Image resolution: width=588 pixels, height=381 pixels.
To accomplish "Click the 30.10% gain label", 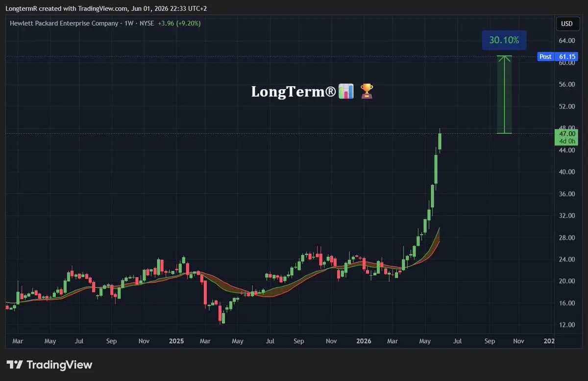I will [x=504, y=40].
